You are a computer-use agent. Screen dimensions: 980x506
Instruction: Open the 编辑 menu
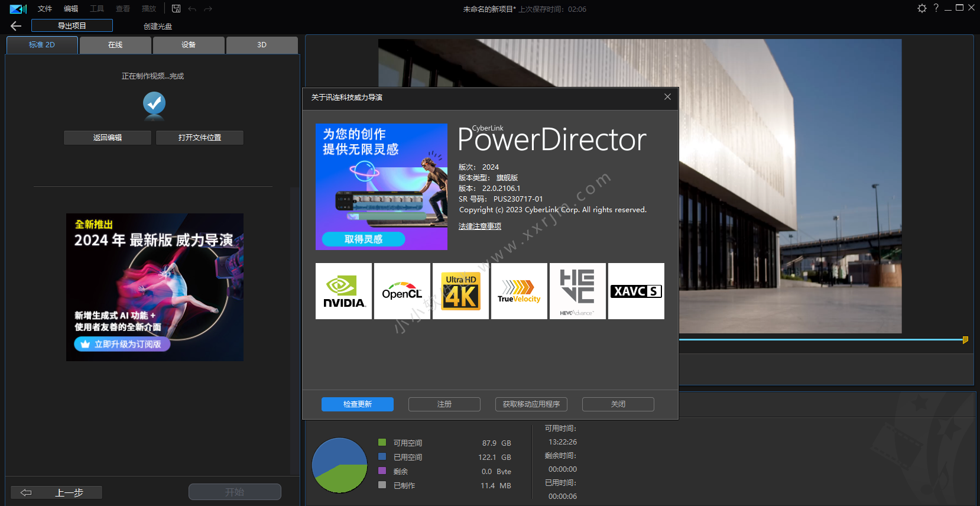pos(71,9)
